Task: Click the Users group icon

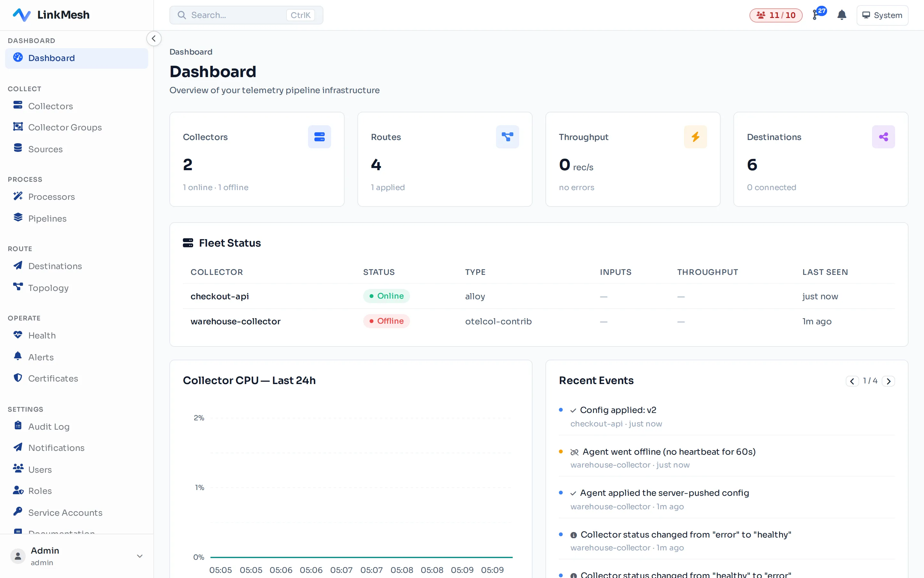Action: click(18, 468)
